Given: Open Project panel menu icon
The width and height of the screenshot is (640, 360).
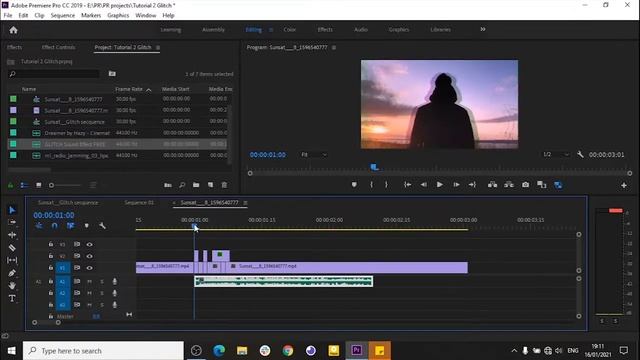Looking at the screenshot, I should pyautogui.click(x=158, y=48).
